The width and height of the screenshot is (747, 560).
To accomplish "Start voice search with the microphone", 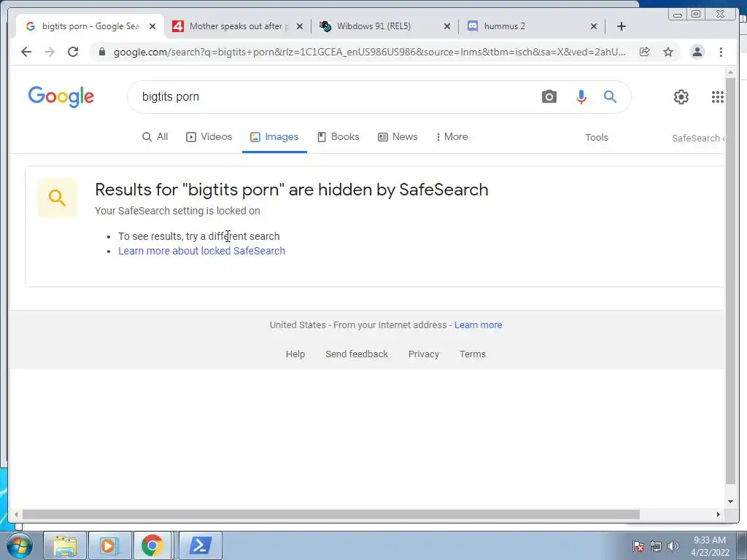I will [x=581, y=97].
